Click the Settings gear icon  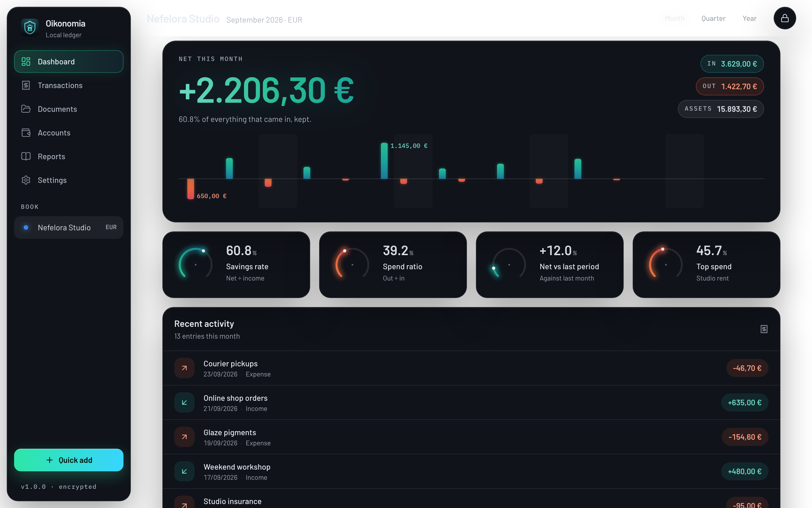tap(26, 180)
